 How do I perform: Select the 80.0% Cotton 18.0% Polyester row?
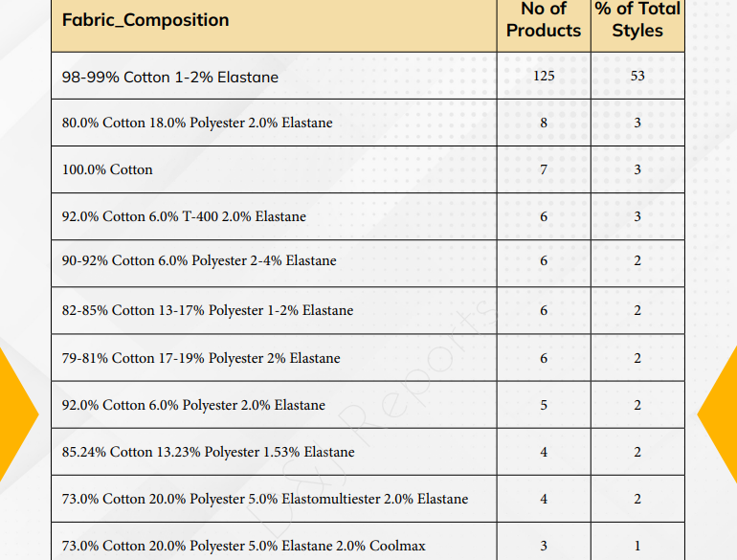[368, 123]
